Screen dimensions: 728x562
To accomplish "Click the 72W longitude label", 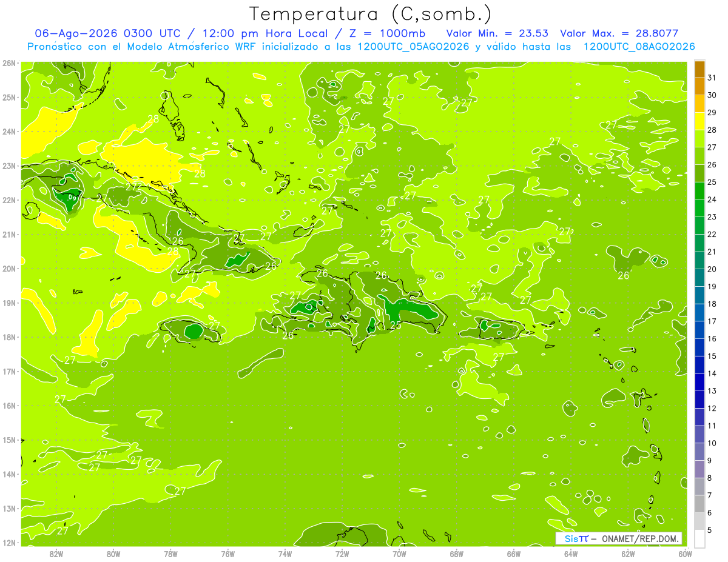I will pyautogui.click(x=342, y=554).
